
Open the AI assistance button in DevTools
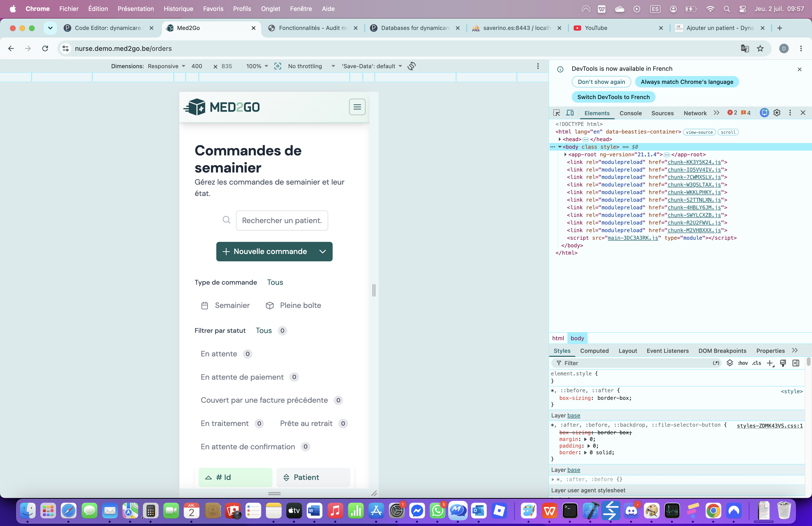(764, 113)
